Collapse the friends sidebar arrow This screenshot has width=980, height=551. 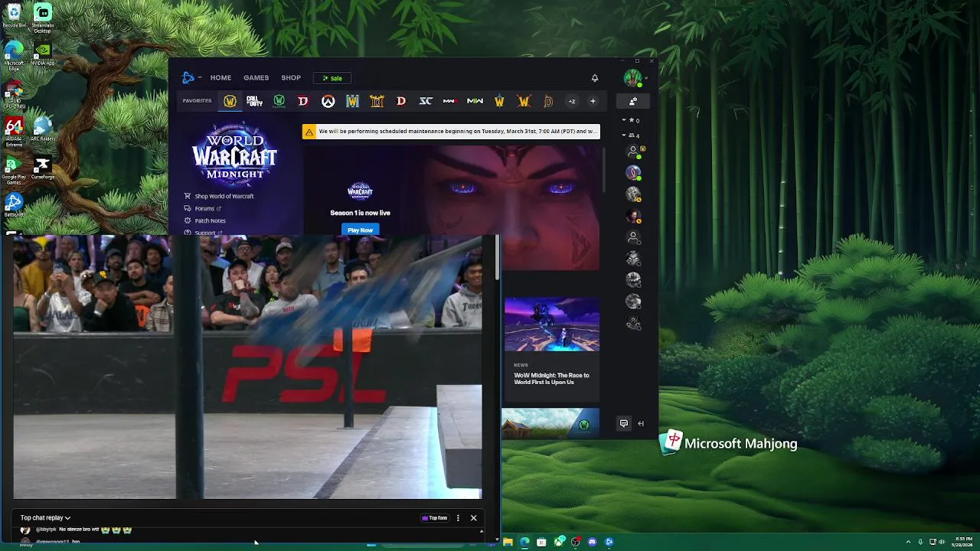[641, 423]
